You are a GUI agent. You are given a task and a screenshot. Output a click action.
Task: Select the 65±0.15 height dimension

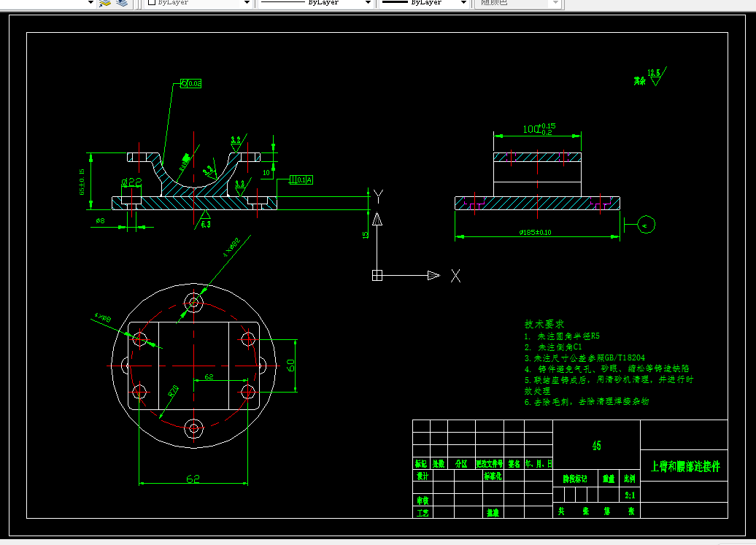[82, 182]
